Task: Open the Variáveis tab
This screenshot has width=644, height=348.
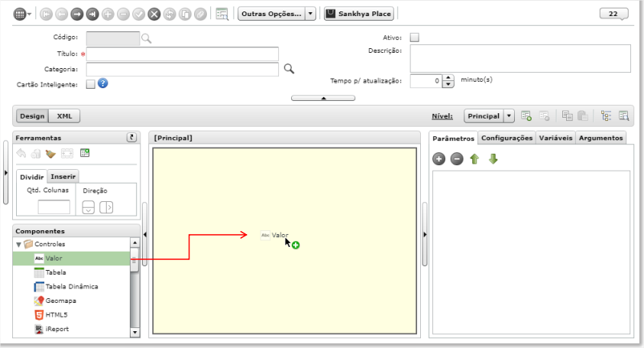Action: tap(555, 138)
